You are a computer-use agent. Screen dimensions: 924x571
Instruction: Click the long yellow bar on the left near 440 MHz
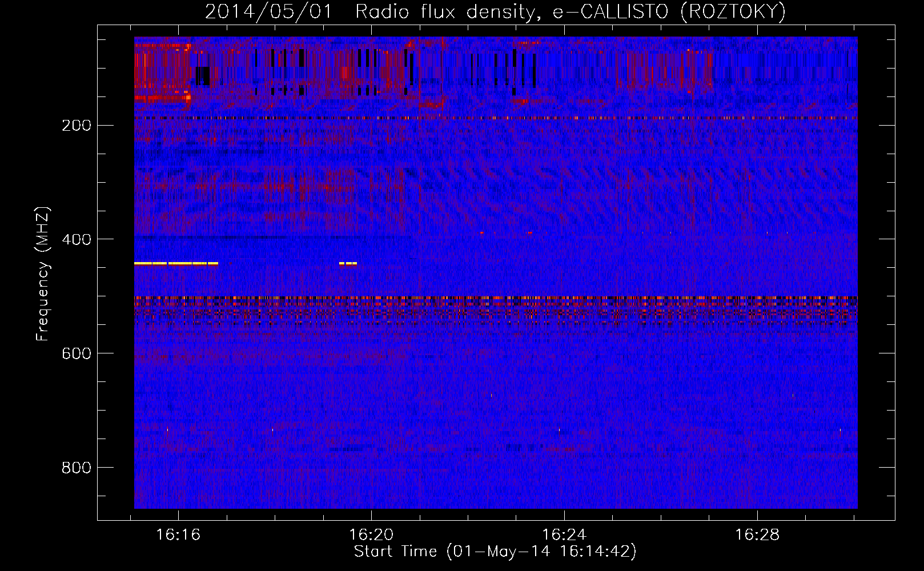click(176, 263)
